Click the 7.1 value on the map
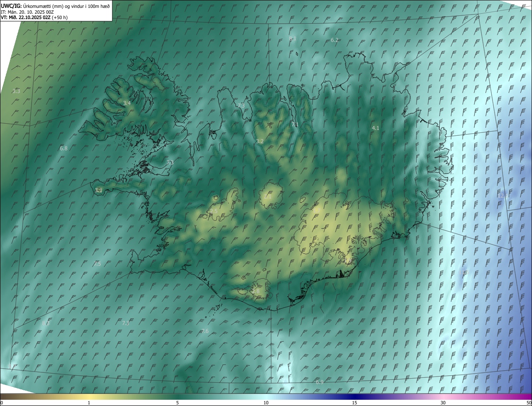Screen dimensions: 532x406 295,124
